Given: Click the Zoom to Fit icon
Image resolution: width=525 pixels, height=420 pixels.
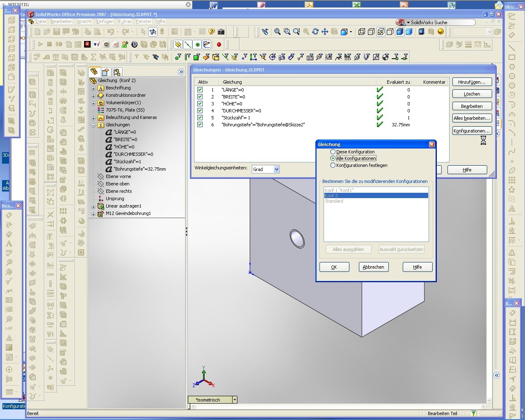Looking at the screenshot, I should tap(277, 32).
